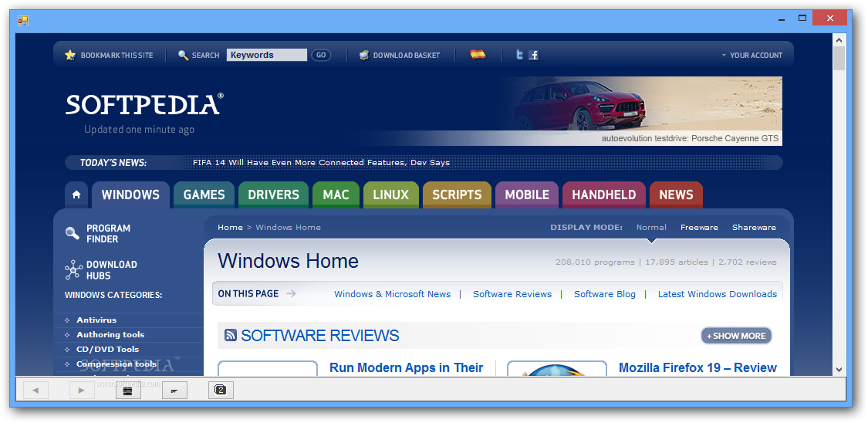
Task: Open the News tab
Action: click(x=676, y=195)
